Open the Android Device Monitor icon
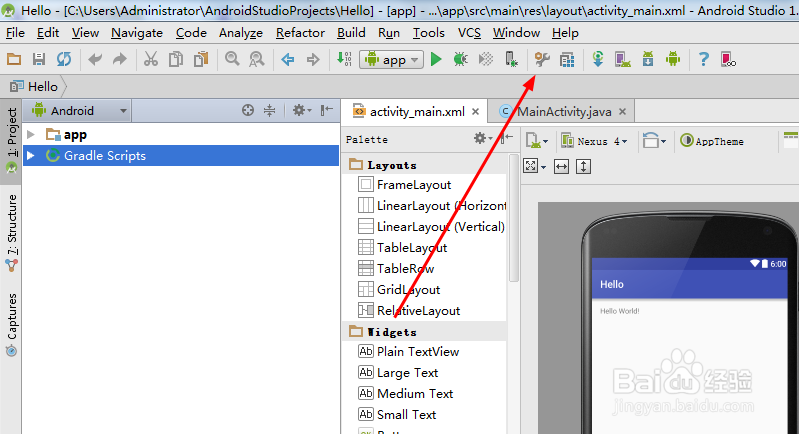This screenshot has height=434, width=799. [673, 59]
